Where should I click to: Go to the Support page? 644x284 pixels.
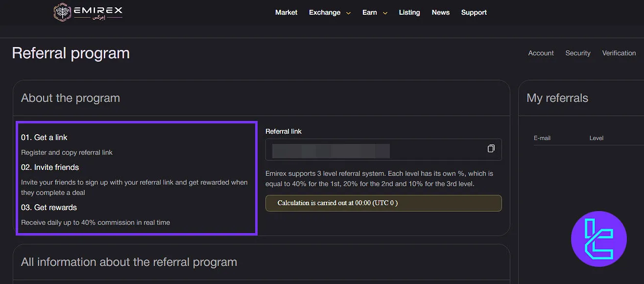474,12
